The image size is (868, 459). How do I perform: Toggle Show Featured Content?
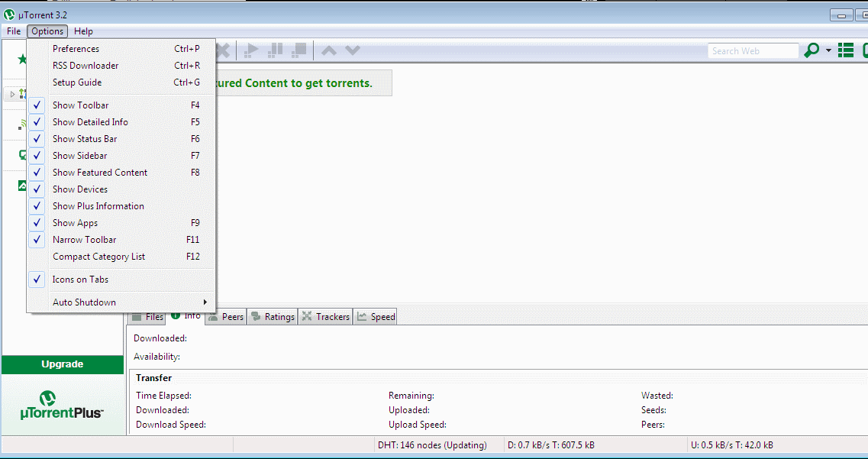(x=121, y=172)
